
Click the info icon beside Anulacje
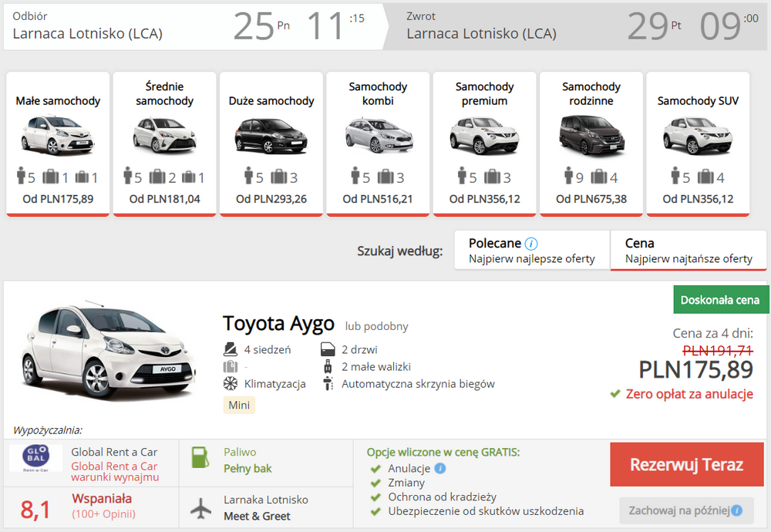point(440,468)
